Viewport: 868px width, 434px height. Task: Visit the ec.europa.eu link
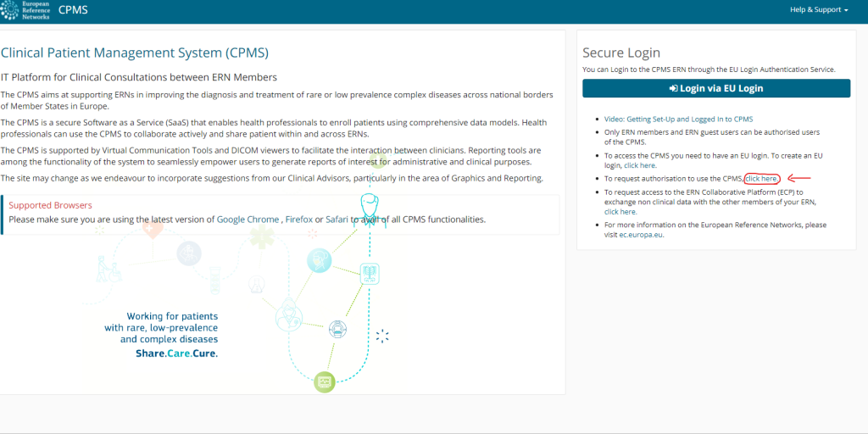641,235
